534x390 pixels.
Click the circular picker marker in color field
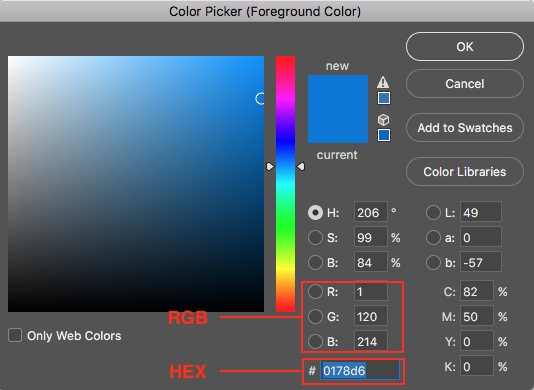261,99
